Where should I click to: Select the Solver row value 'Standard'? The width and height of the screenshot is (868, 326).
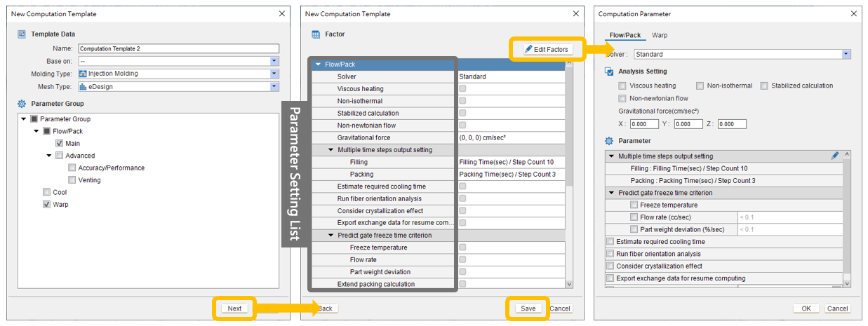pyautogui.click(x=511, y=76)
